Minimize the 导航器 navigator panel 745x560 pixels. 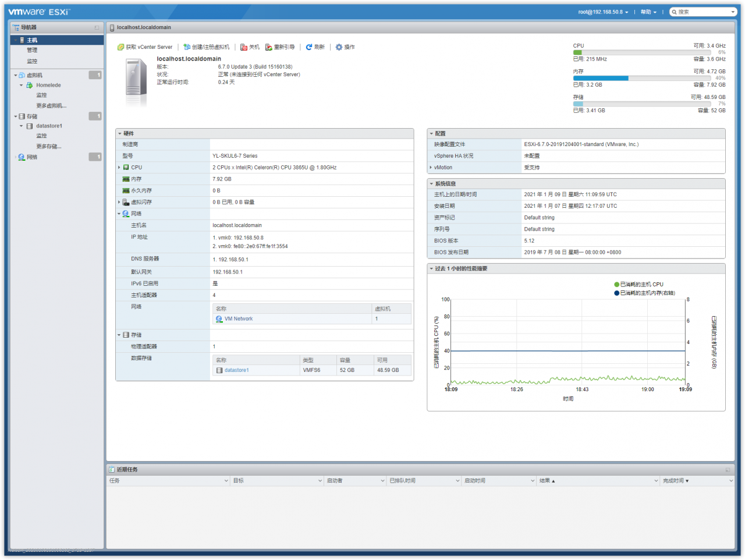coord(97,27)
